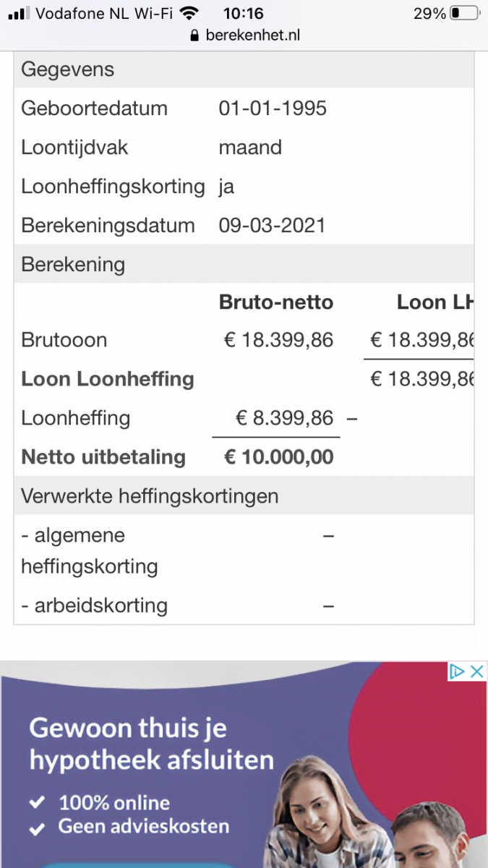Tap the Geboortedatum value 01-01-1995
Image resolution: width=488 pixels, height=868 pixels.
coord(273,109)
